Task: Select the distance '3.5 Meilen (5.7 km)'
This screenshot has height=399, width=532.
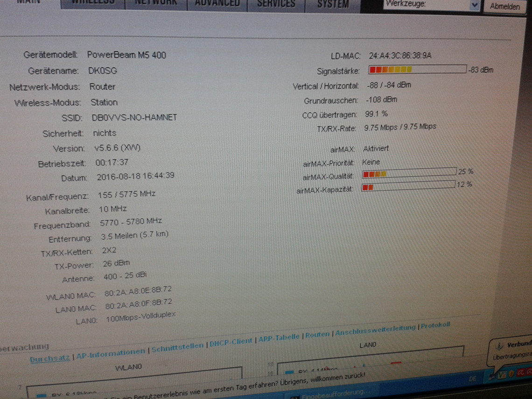Action: coord(135,236)
